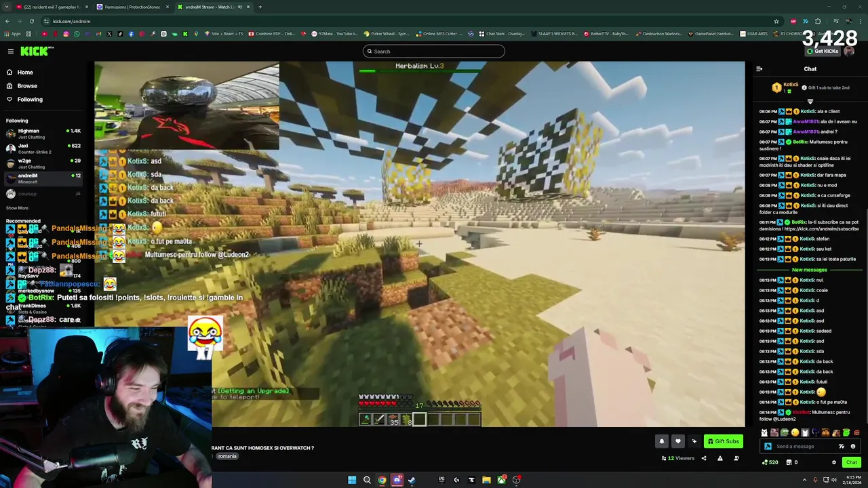Open Chrome from the taskbar
The height and width of the screenshot is (488, 868).
pos(382,480)
